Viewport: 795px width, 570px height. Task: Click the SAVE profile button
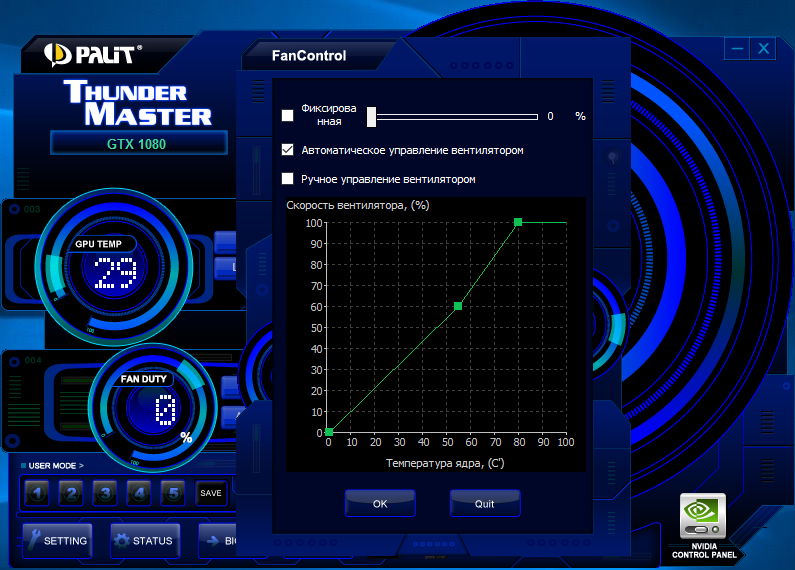(x=210, y=493)
